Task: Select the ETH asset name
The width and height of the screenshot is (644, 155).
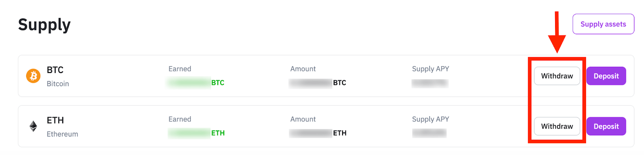Action: (x=55, y=120)
